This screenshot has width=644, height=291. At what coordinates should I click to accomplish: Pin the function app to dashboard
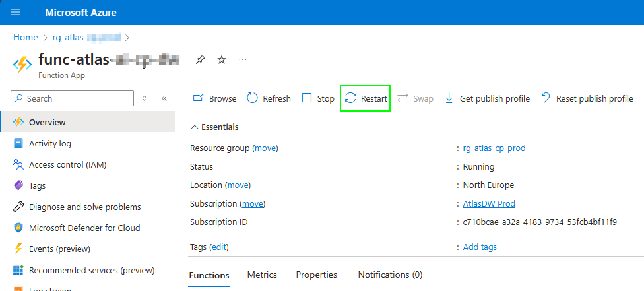pyautogui.click(x=200, y=60)
